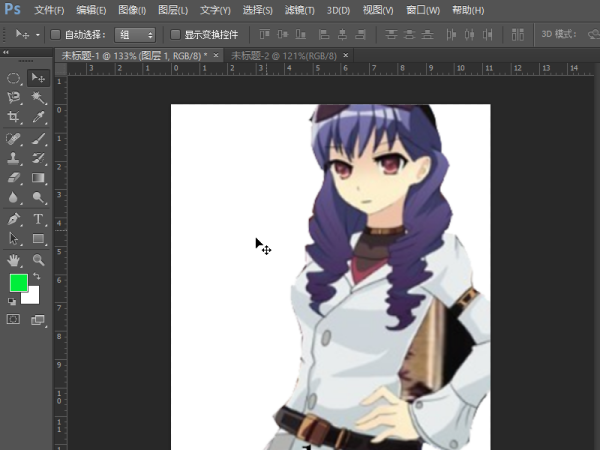Select the Pen tool
Screen dimensions: 600x450
14,219
